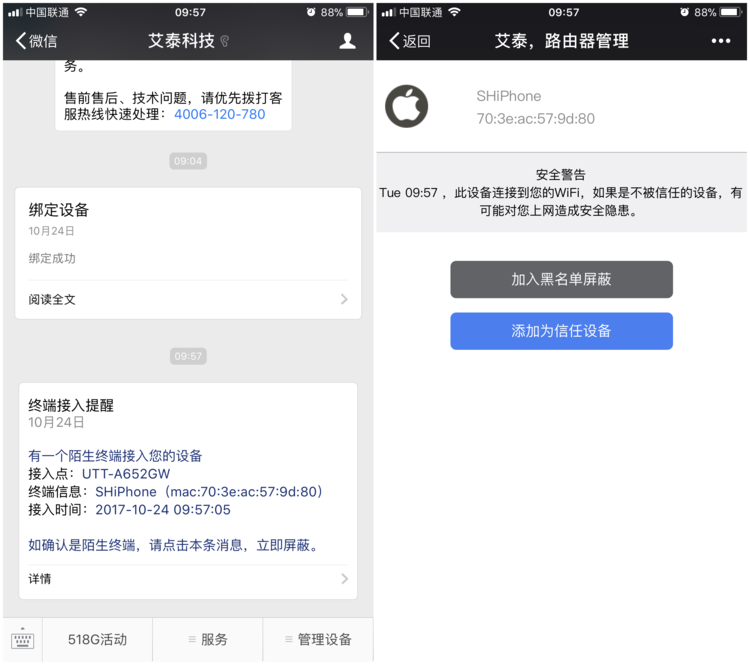
Task: Tap the SHiPhone device name on the management page
Action: coord(508,96)
